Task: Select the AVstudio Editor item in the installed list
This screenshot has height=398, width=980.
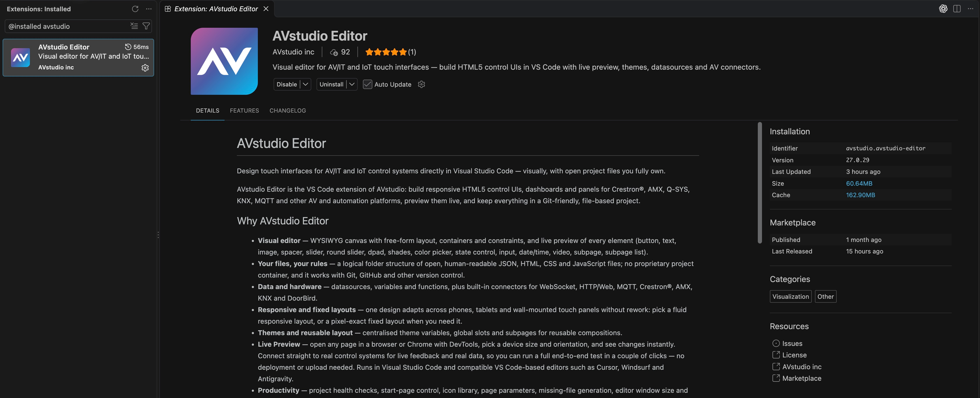Action: click(x=78, y=57)
